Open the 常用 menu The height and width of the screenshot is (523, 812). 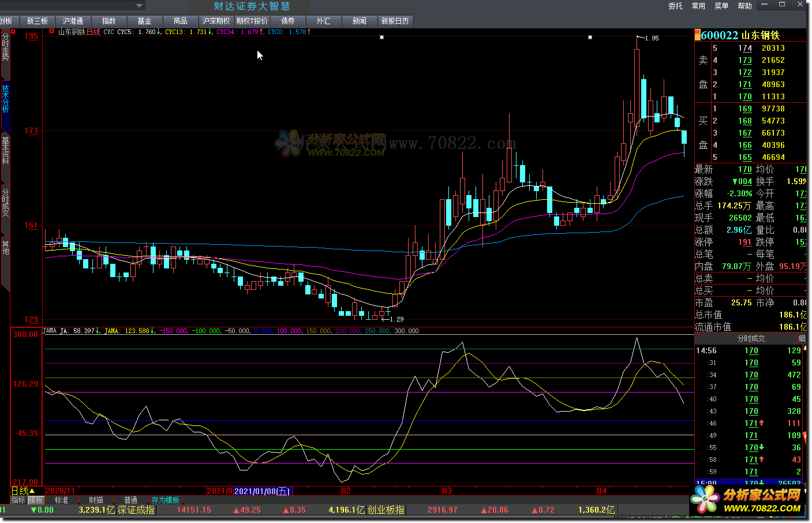coord(699,6)
